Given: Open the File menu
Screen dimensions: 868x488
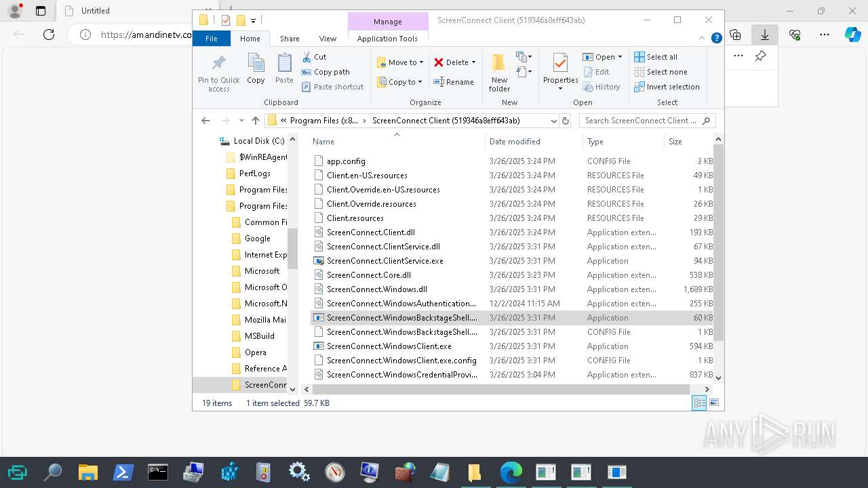Looking at the screenshot, I should pos(212,39).
